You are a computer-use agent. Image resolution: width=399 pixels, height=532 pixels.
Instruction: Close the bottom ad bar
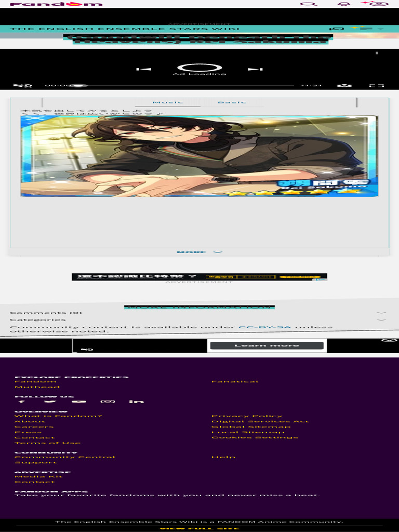pos(390,340)
